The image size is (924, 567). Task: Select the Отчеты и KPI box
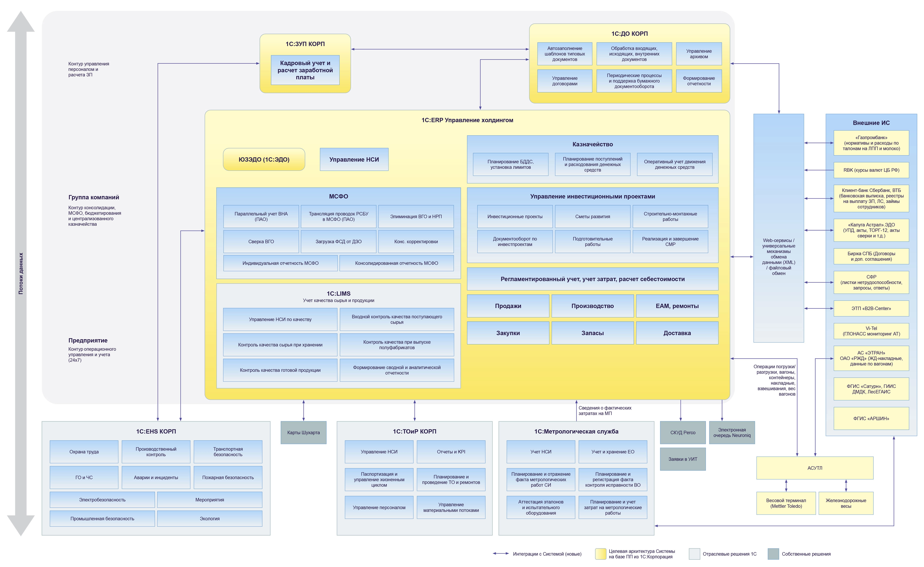tap(451, 452)
